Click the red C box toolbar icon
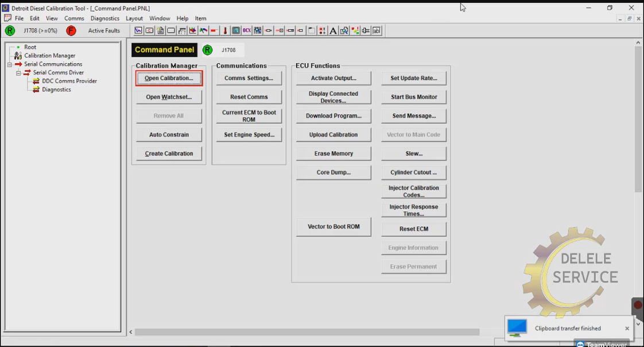The width and height of the screenshot is (644, 347). tap(149, 30)
